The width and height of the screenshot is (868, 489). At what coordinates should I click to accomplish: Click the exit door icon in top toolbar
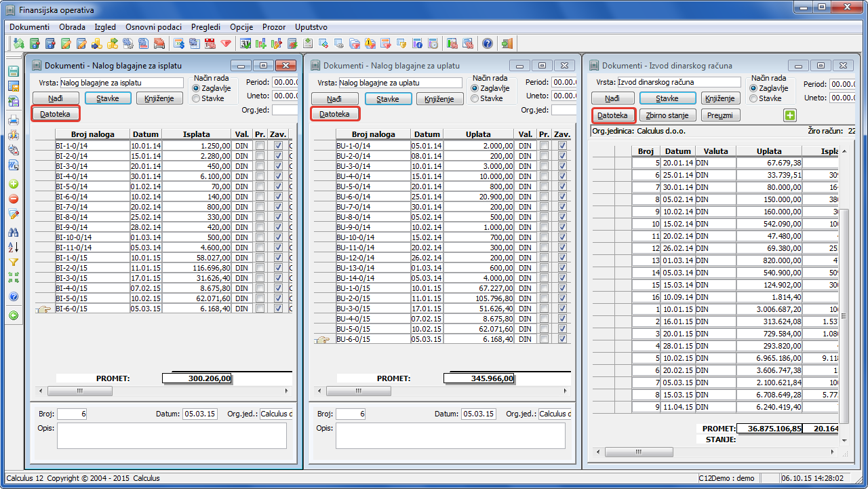click(507, 43)
